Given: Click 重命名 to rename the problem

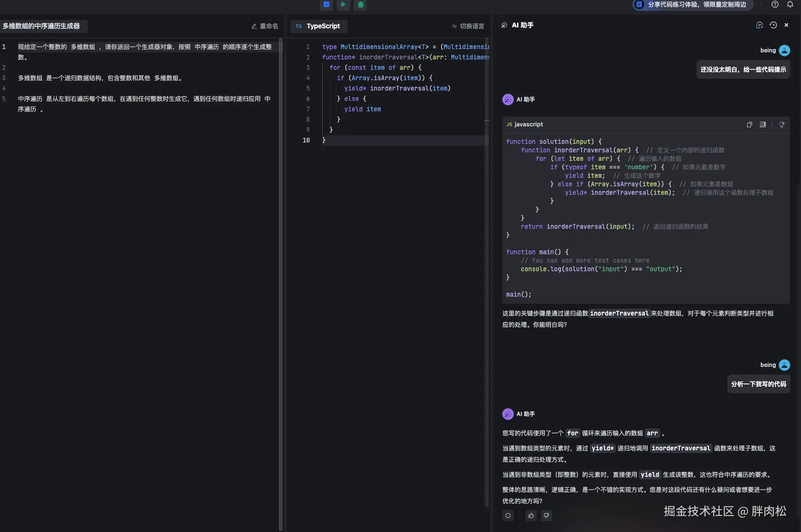Looking at the screenshot, I should [x=265, y=26].
